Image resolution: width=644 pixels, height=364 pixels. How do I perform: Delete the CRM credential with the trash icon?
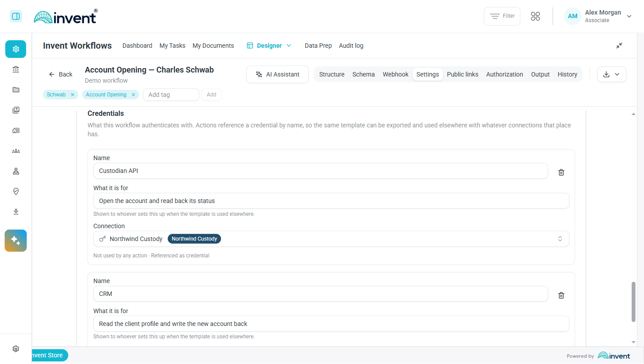click(x=561, y=295)
